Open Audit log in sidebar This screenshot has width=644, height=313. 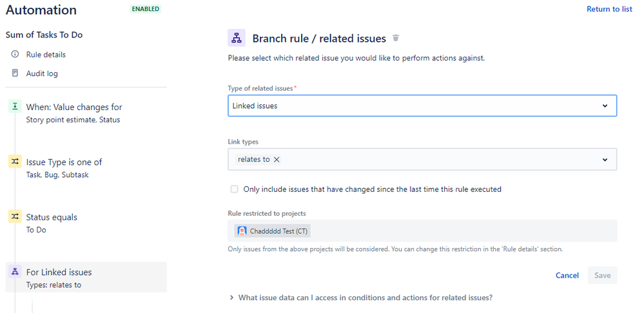point(42,73)
